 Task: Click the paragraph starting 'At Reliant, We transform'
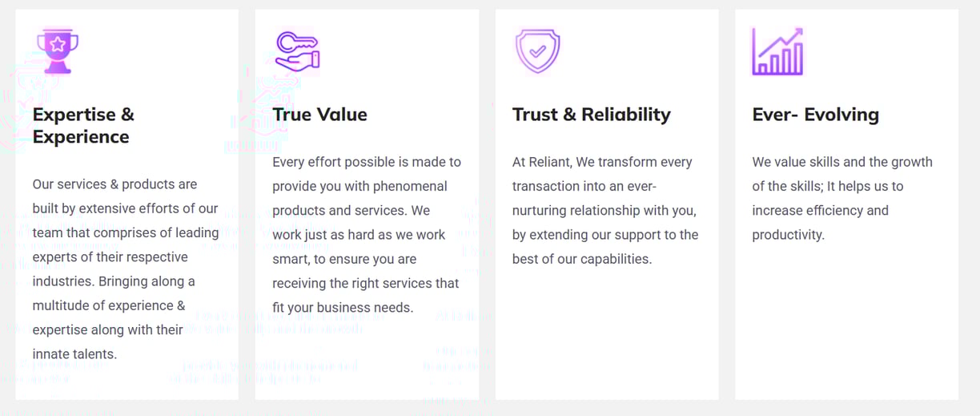coord(605,211)
